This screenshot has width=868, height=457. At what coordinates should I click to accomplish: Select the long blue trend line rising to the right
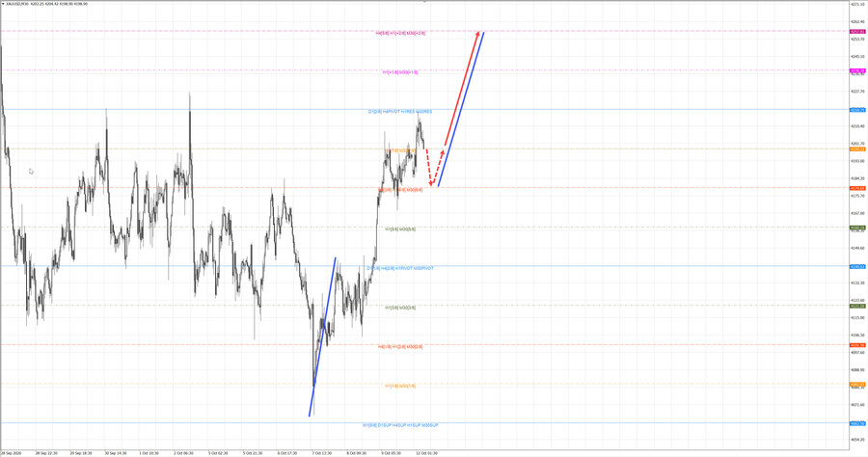pos(461,109)
